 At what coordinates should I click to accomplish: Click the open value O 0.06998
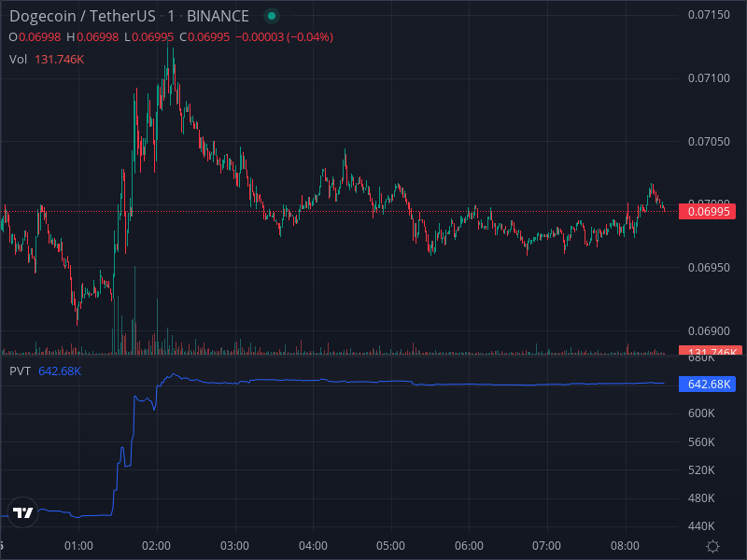[x=35, y=37]
